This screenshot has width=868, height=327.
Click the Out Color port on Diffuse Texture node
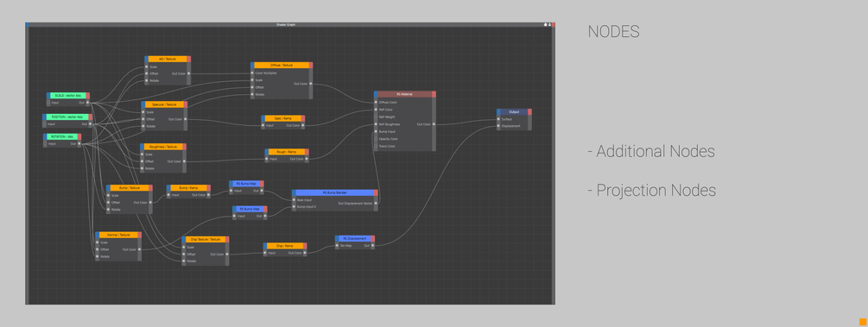click(311, 84)
